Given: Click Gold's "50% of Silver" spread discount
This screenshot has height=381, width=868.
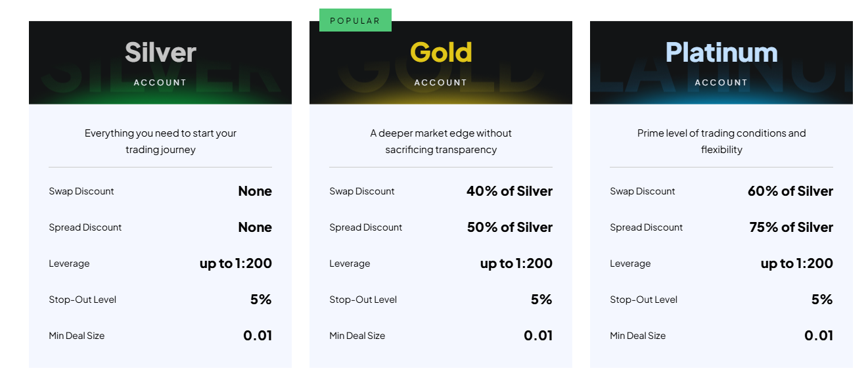Looking at the screenshot, I should pos(509,227).
